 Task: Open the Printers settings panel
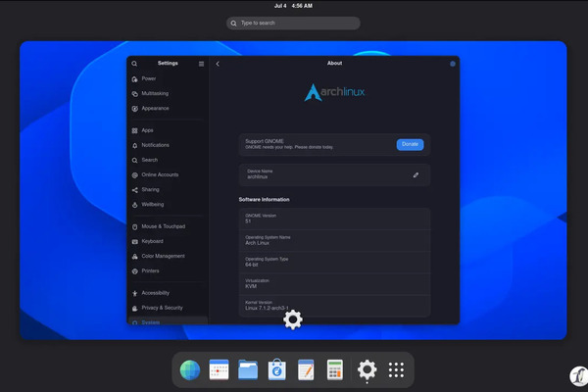[x=168, y=270]
